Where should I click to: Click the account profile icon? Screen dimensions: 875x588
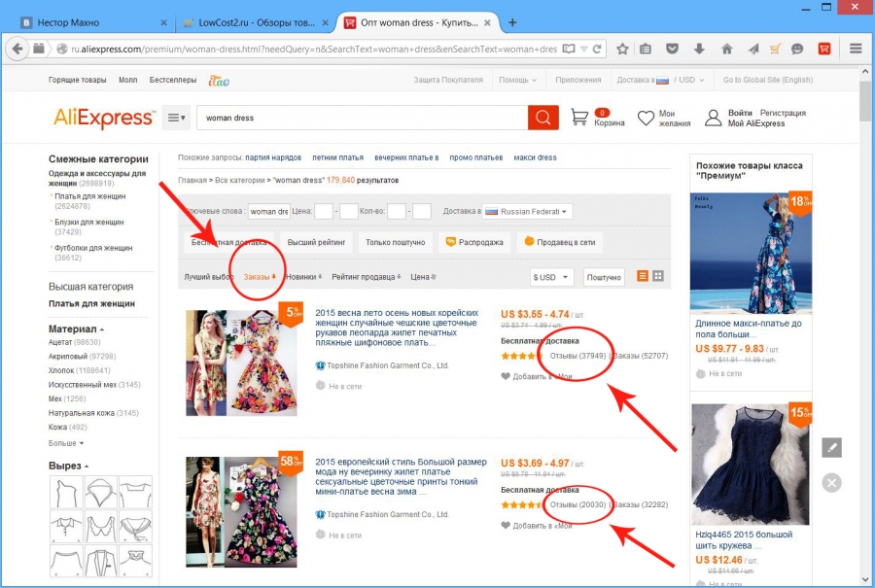[x=714, y=118]
